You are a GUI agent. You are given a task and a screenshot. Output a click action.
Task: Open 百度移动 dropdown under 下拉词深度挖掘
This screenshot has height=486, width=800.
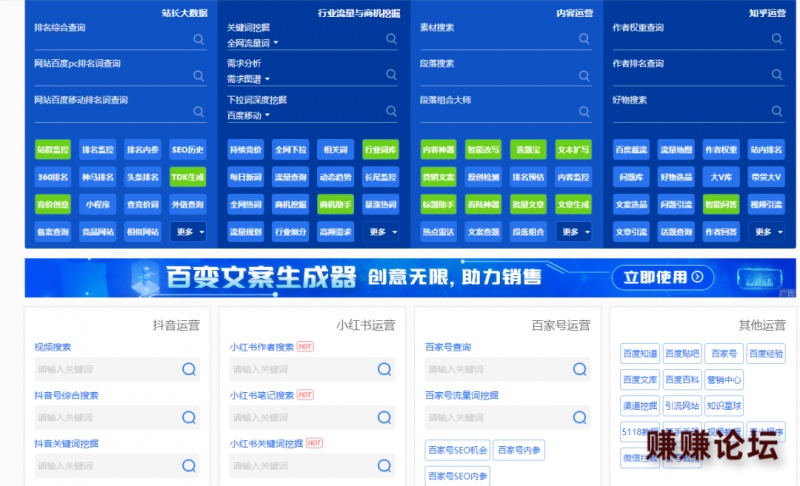click(x=248, y=116)
